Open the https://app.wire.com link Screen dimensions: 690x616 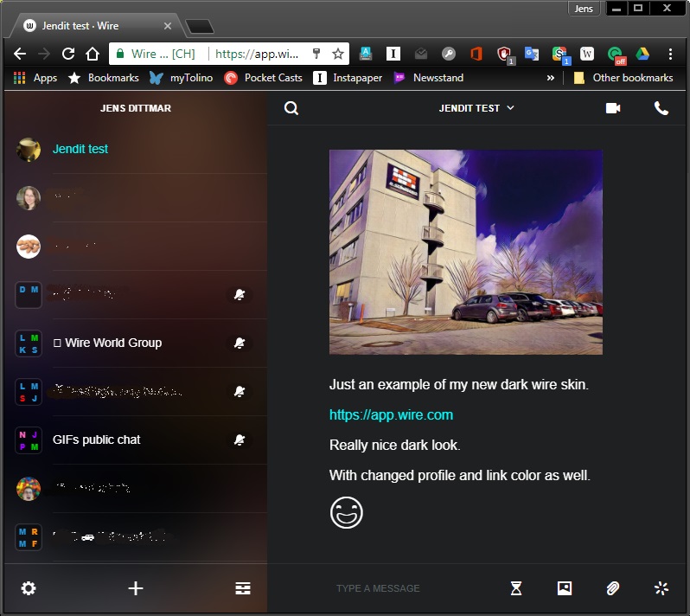(391, 414)
